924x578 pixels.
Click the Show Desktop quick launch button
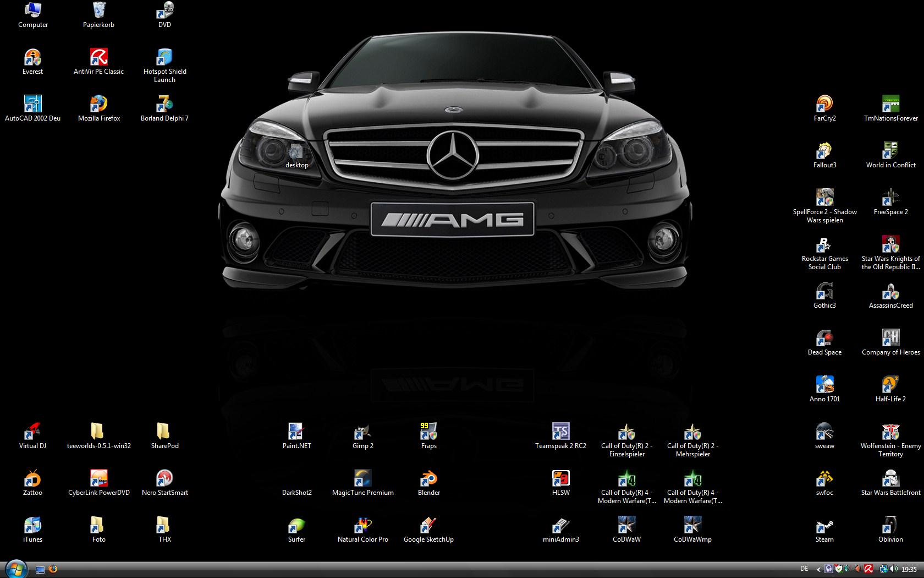(40, 569)
